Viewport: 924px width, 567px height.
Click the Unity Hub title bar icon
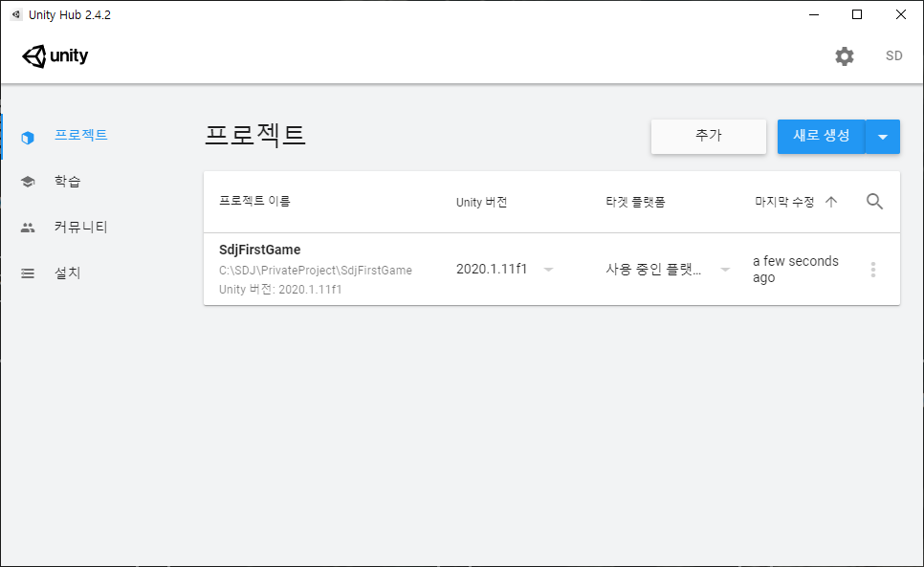pyautogui.click(x=16, y=14)
